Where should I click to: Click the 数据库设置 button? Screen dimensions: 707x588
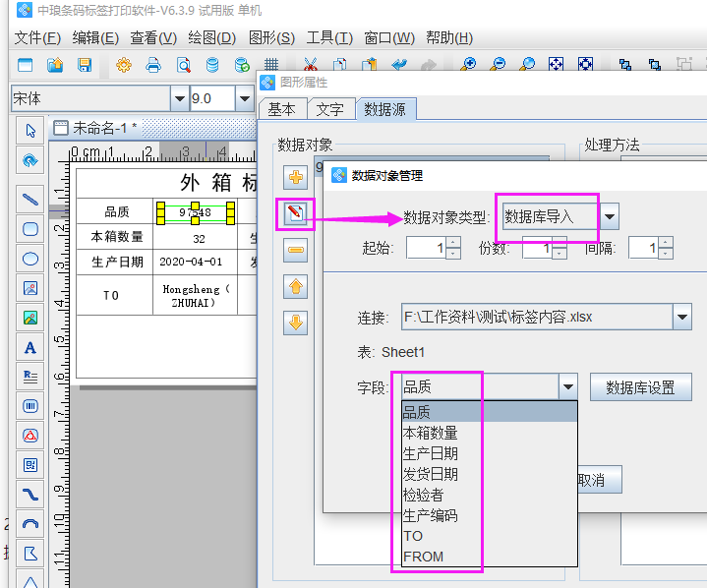pos(640,387)
